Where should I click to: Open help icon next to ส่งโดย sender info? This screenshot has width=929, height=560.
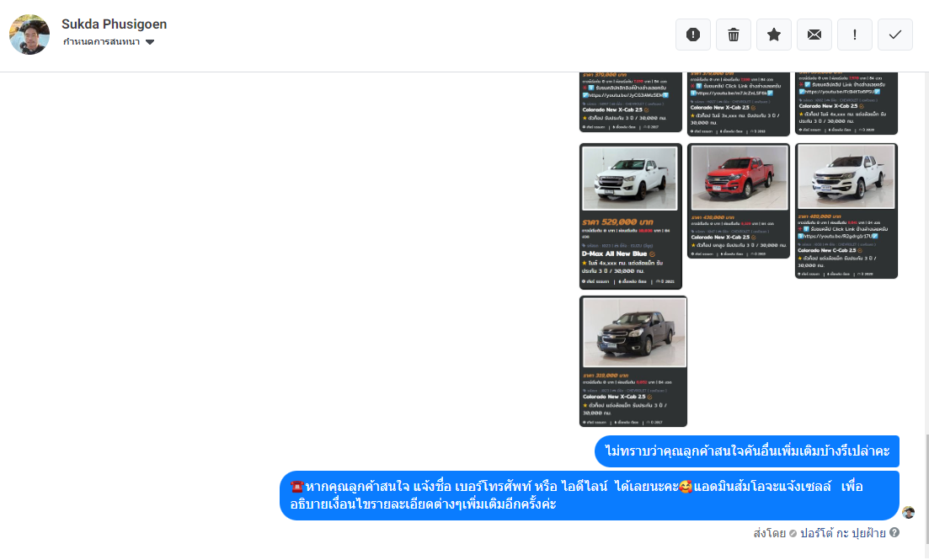coord(894,533)
